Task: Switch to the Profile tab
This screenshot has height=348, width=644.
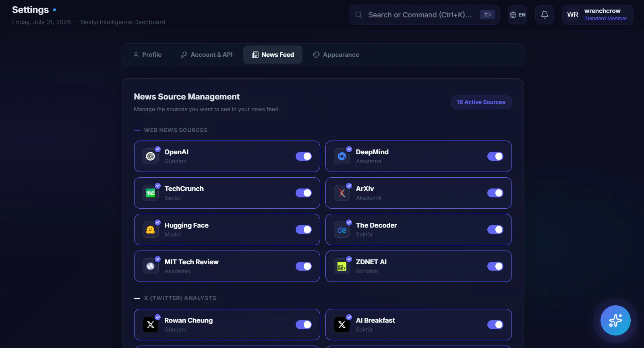Action: click(147, 55)
